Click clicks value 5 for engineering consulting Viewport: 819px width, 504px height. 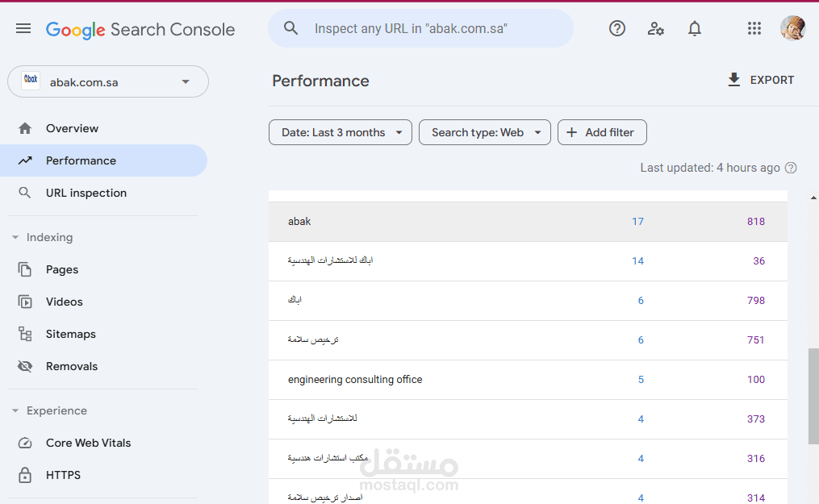(641, 380)
